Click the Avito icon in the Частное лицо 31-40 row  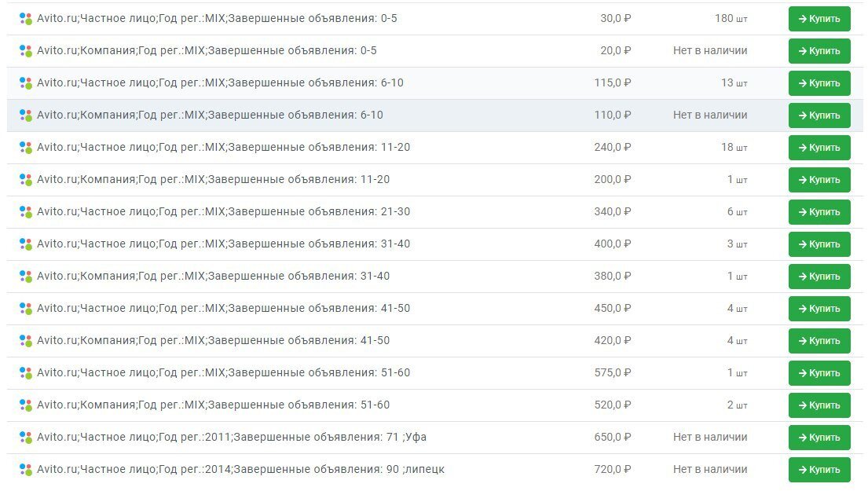pos(25,244)
